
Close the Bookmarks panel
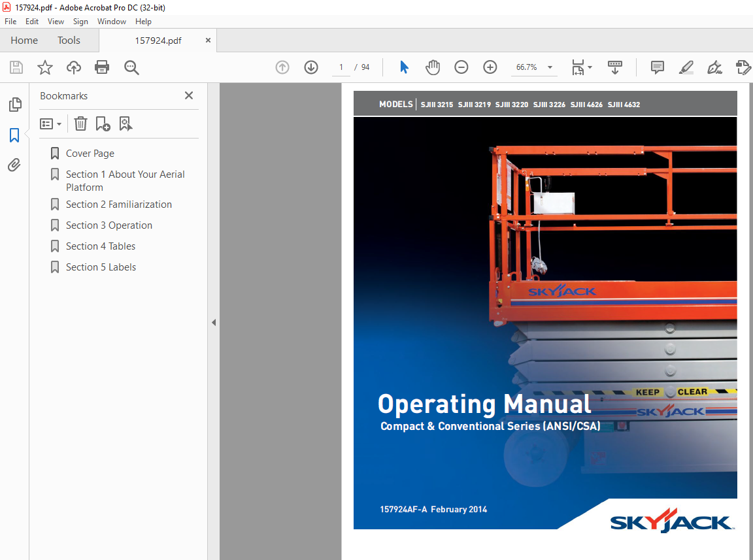(x=189, y=95)
